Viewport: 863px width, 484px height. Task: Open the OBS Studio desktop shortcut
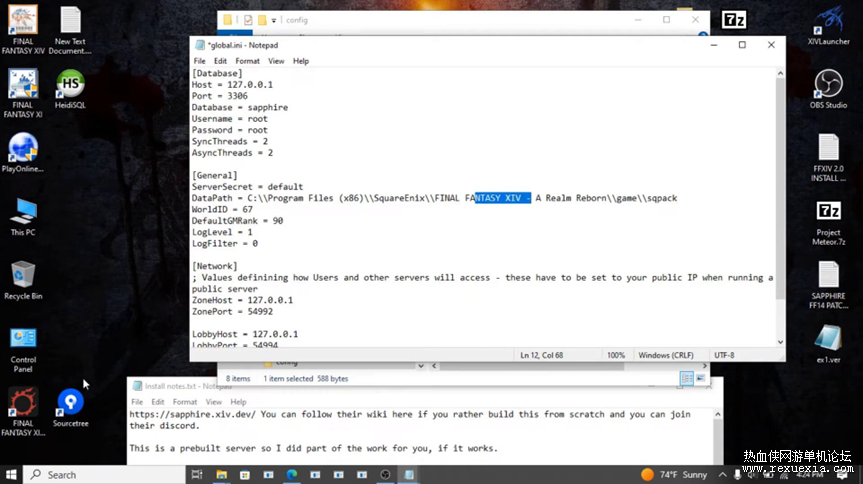tap(828, 89)
